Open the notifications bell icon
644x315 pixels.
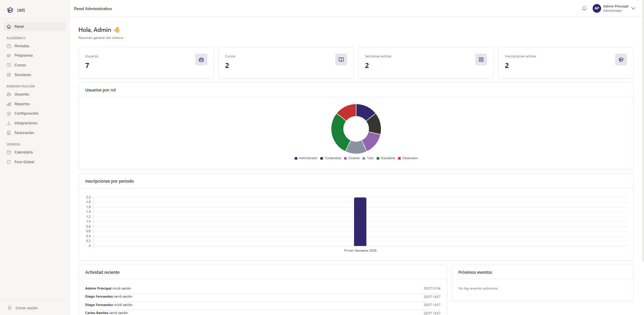point(584,8)
